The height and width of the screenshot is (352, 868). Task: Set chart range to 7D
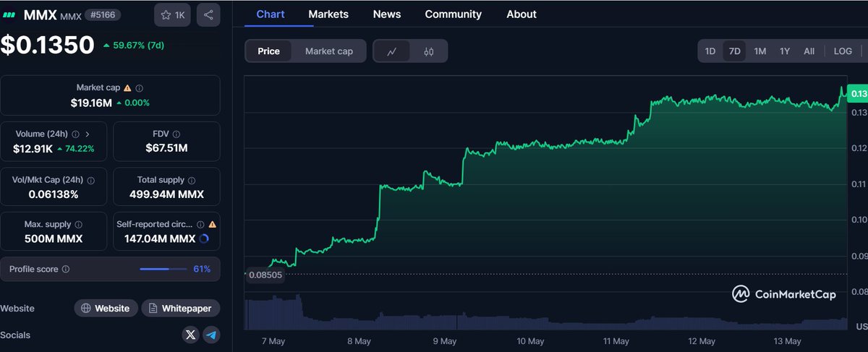(x=735, y=51)
